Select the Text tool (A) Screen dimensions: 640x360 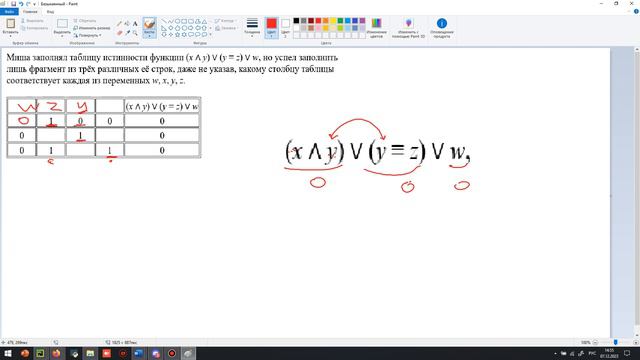pos(135,24)
